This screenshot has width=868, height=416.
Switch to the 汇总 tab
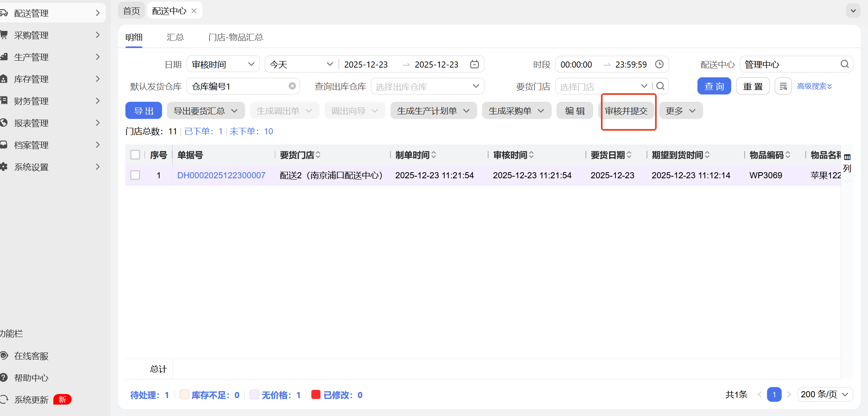175,37
